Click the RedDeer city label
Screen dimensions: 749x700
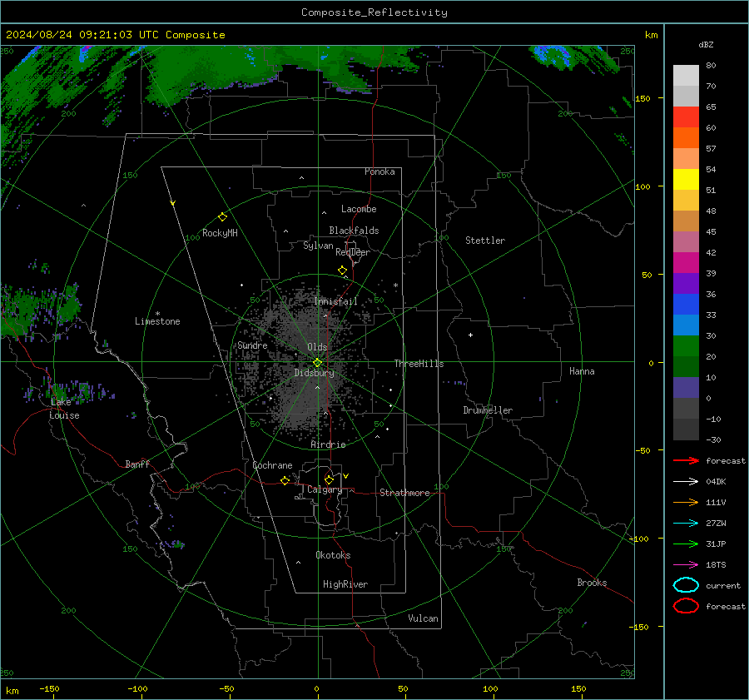pos(353,252)
